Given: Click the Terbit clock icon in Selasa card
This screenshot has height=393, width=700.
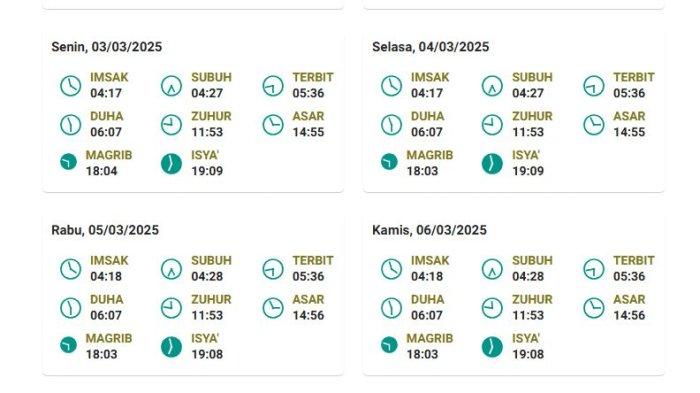Looking at the screenshot, I should point(594,86).
